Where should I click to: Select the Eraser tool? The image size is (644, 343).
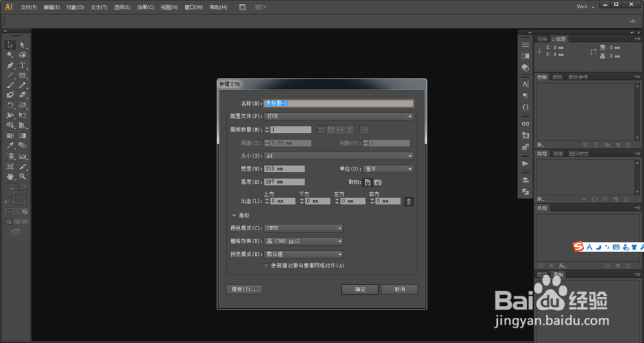click(23, 95)
